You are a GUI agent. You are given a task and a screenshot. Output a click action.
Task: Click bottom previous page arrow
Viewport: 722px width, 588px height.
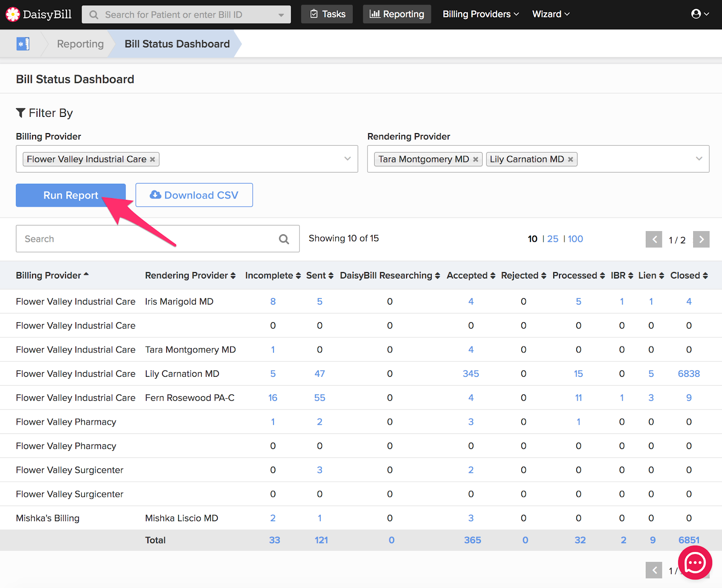654,570
